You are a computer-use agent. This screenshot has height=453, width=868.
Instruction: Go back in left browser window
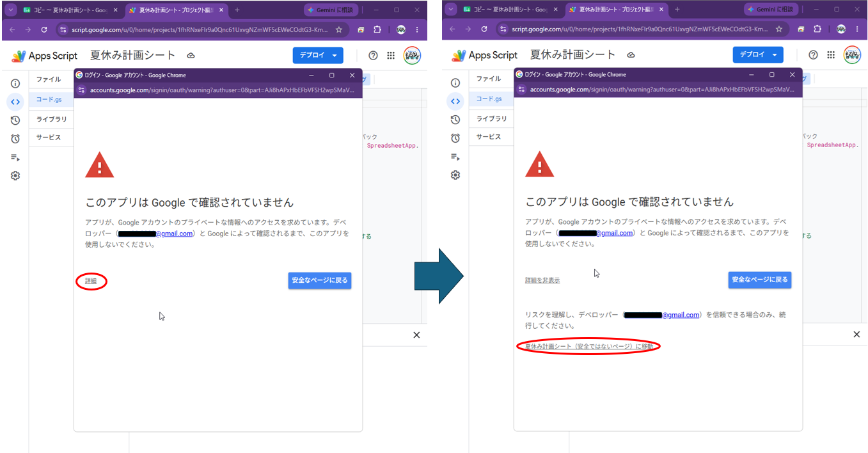(x=12, y=29)
